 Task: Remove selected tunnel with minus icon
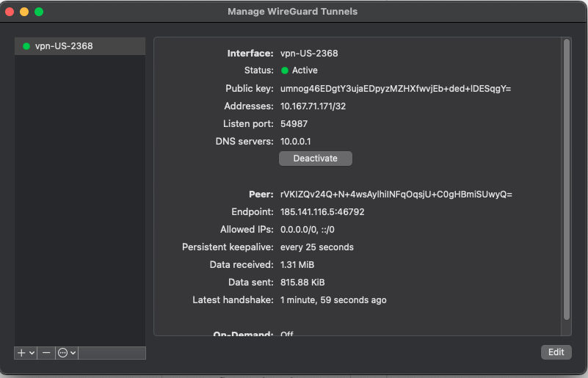point(46,353)
